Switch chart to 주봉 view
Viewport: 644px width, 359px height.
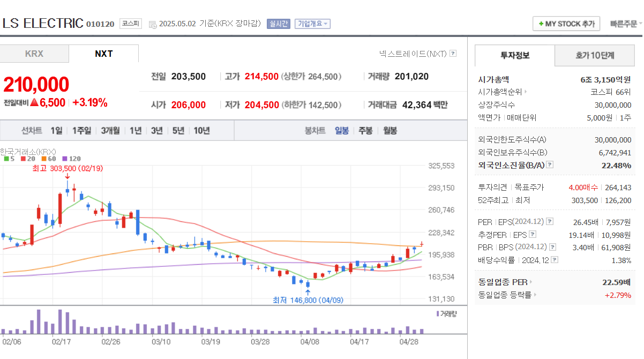tap(365, 130)
